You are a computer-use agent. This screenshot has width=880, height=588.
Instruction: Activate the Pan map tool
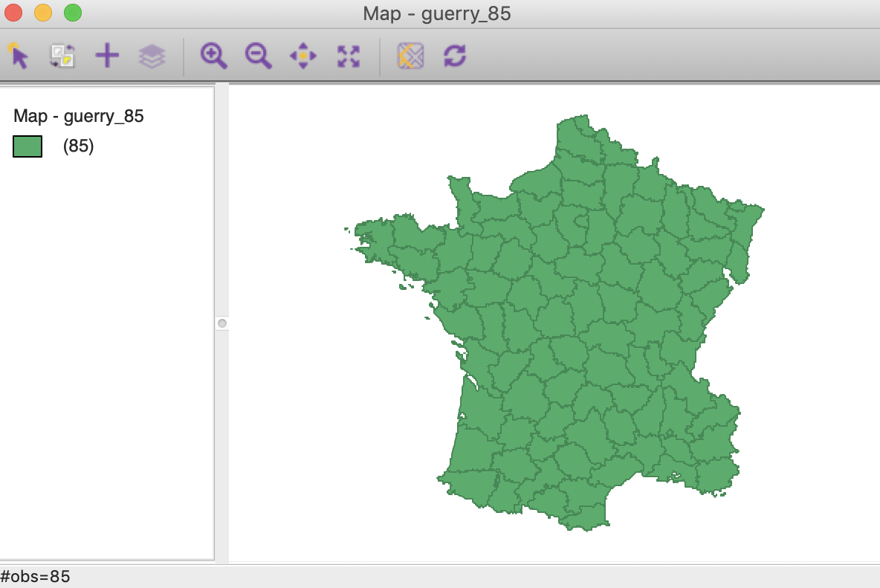coord(303,56)
